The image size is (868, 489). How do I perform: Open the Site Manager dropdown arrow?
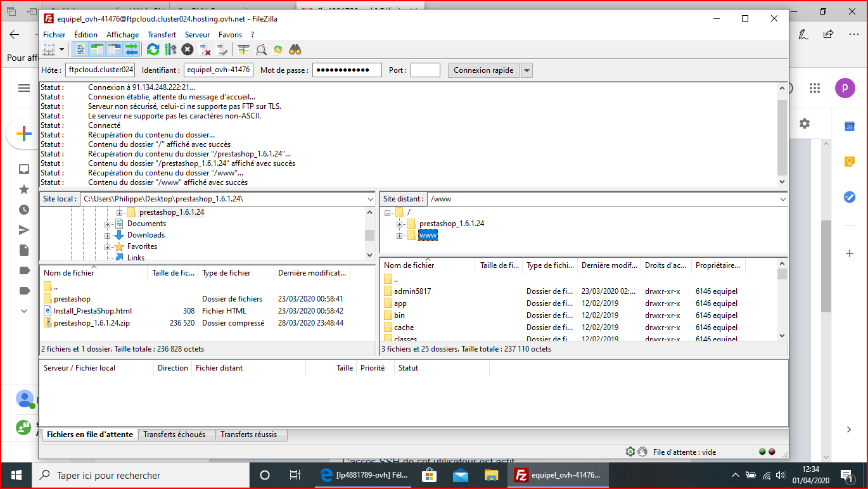[x=61, y=49]
